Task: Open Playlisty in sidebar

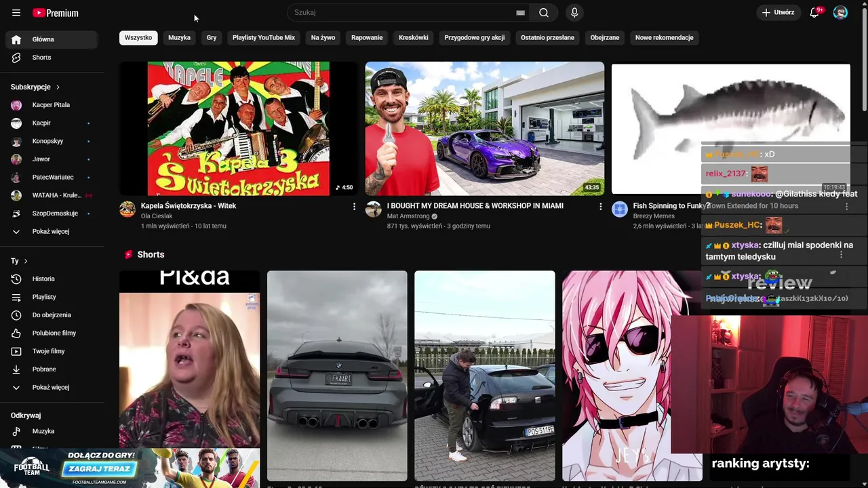Action: click(x=52, y=297)
